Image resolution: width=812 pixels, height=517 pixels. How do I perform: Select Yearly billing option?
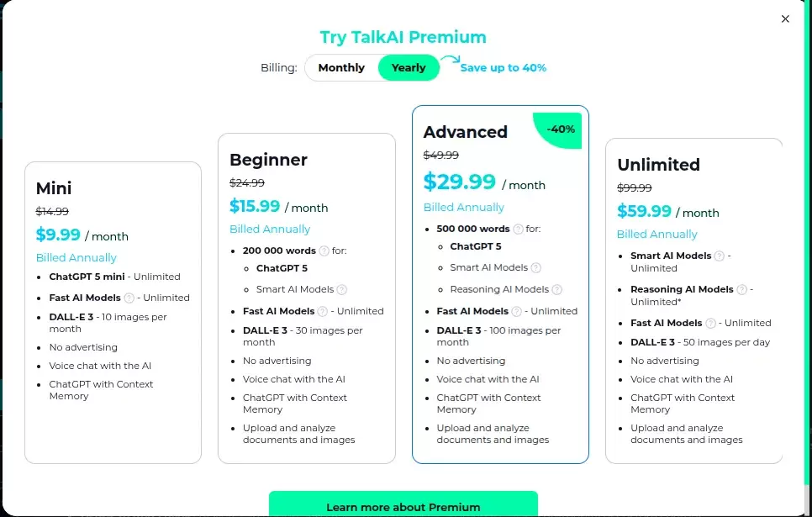(409, 67)
